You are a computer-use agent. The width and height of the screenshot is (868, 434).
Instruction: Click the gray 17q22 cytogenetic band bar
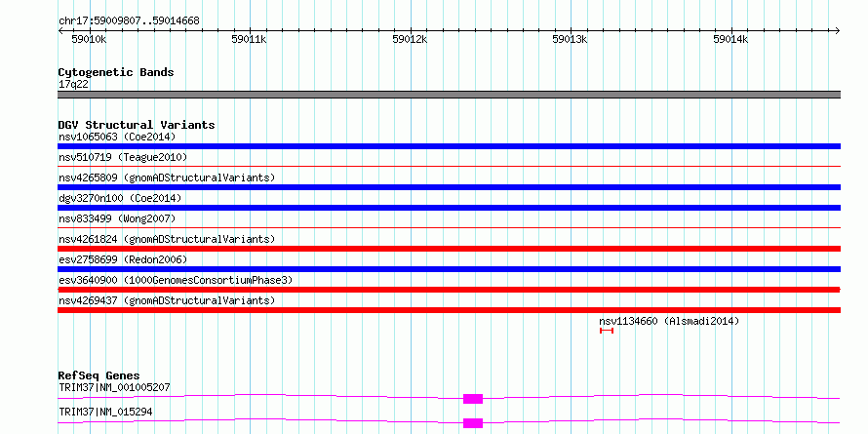449,95
